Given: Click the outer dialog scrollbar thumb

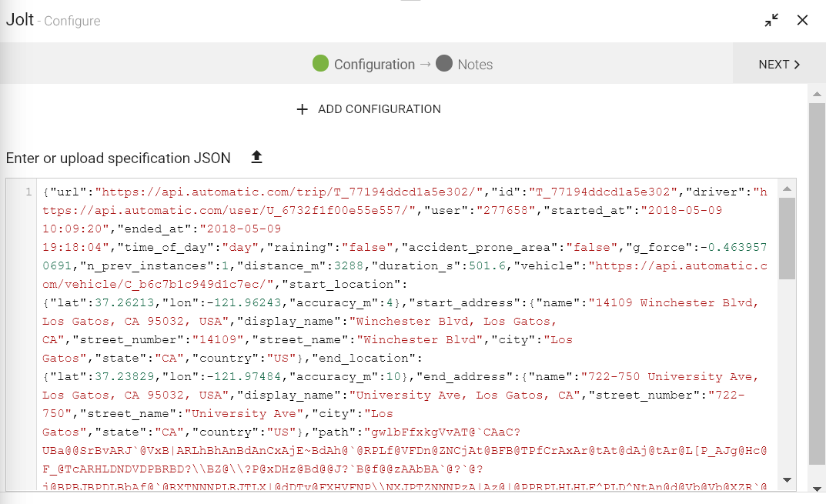Looking at the screenshot, I should pos(817,285).
